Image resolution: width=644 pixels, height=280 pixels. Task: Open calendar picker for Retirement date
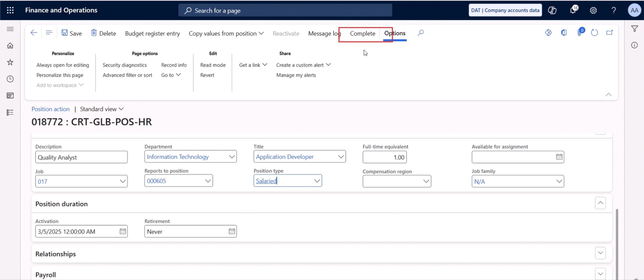[232, 231]
